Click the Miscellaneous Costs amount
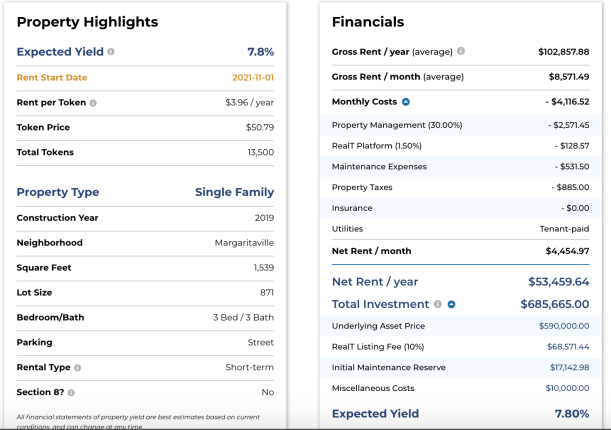 pyautogui.click(x=567, y=388)
